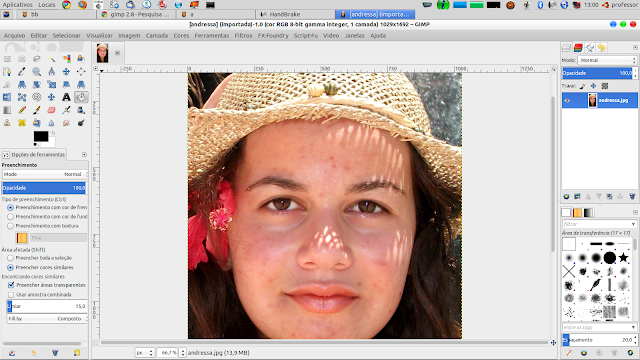Select the Fuzzy Select magic wand tool

coord(51,59)
